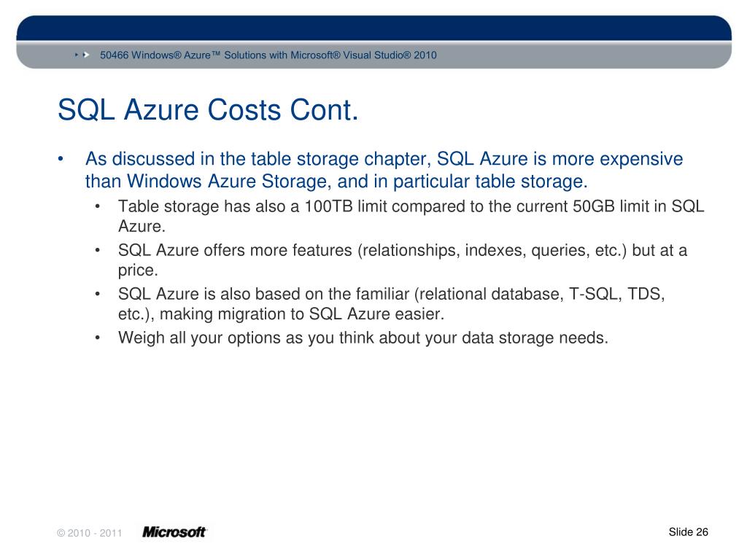Click the Microsoft logo in footer
This screenshot has width=747, height=560.
point(174,532)
